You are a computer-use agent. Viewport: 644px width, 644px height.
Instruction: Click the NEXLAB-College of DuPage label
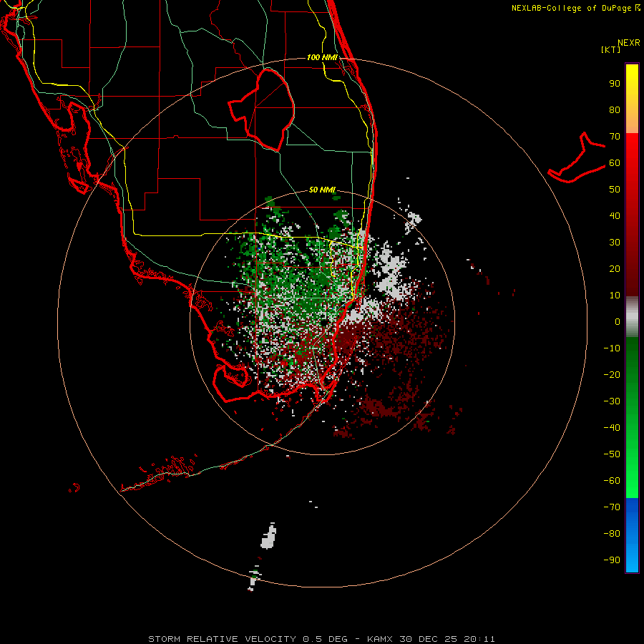576,8
